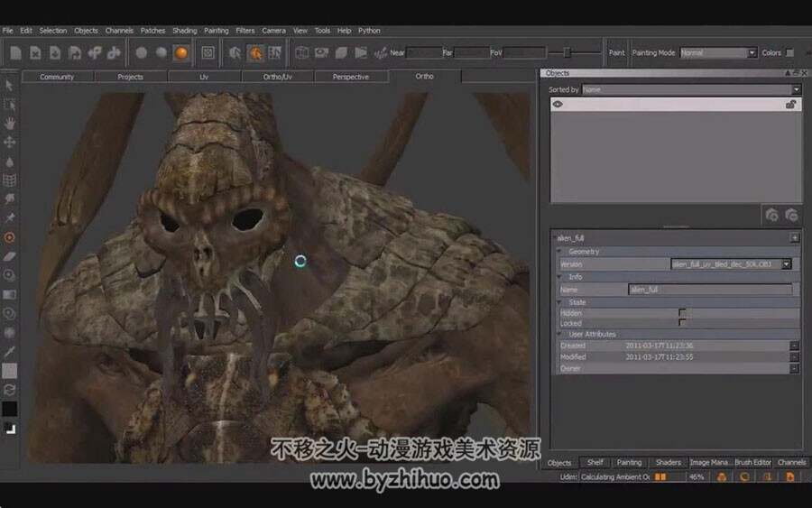Enable the Locked checkbox
The height and width of the screenshot is (508, 812).
tap(682, 323)
